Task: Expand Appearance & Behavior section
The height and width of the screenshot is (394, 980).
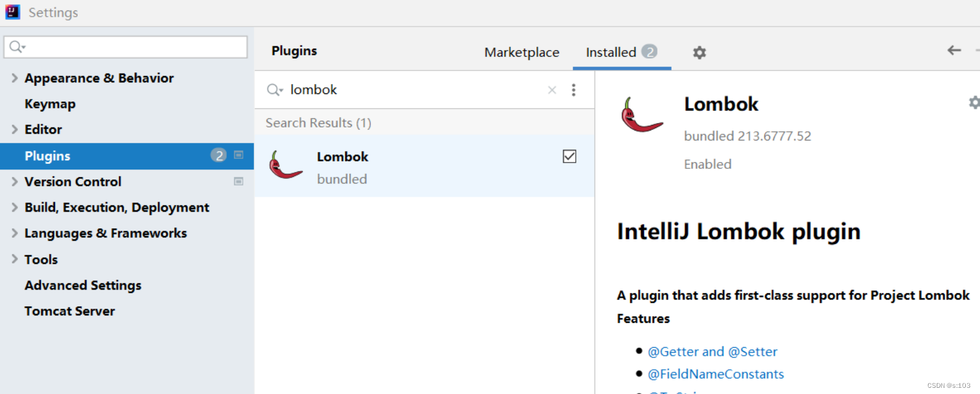Action: [14, 78]
